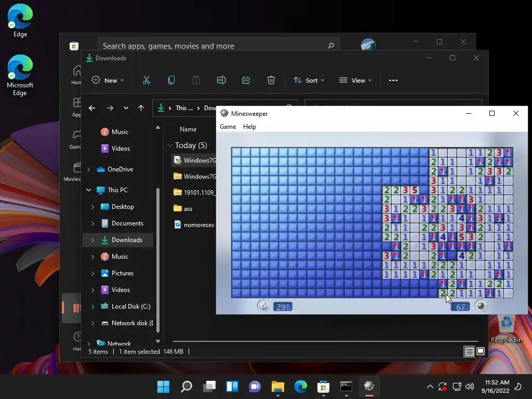The width and height of the screenshot is (532, 399).
Task: Click the Name column header
Action: 188,129
